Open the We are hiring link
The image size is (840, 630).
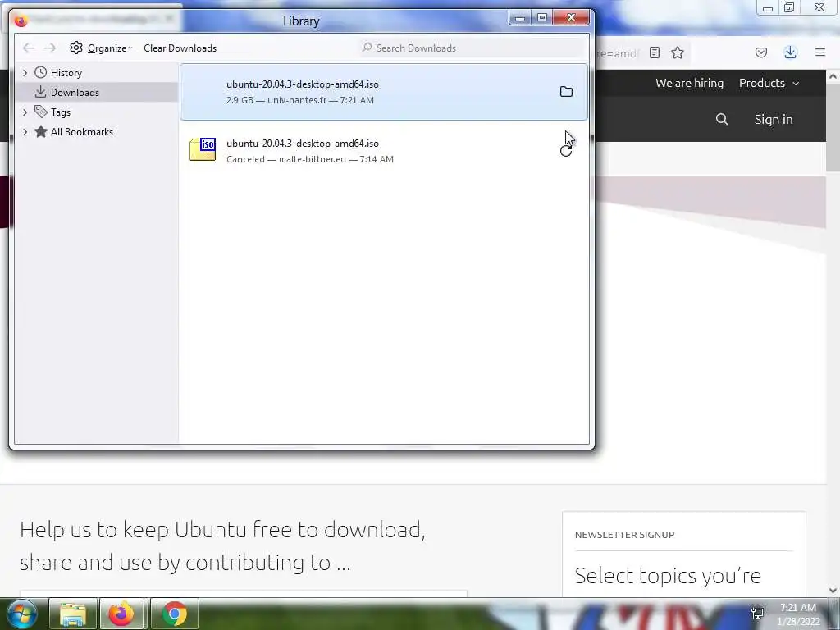pos(689,83)
